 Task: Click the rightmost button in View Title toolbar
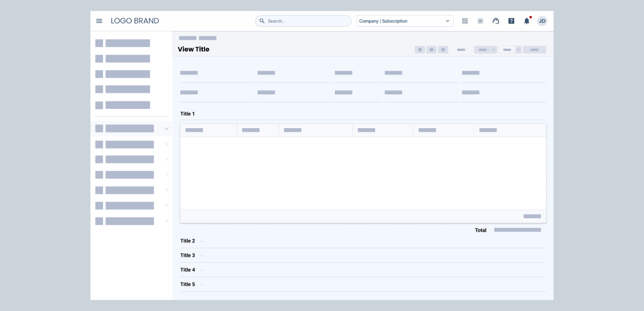coord(534,50)
